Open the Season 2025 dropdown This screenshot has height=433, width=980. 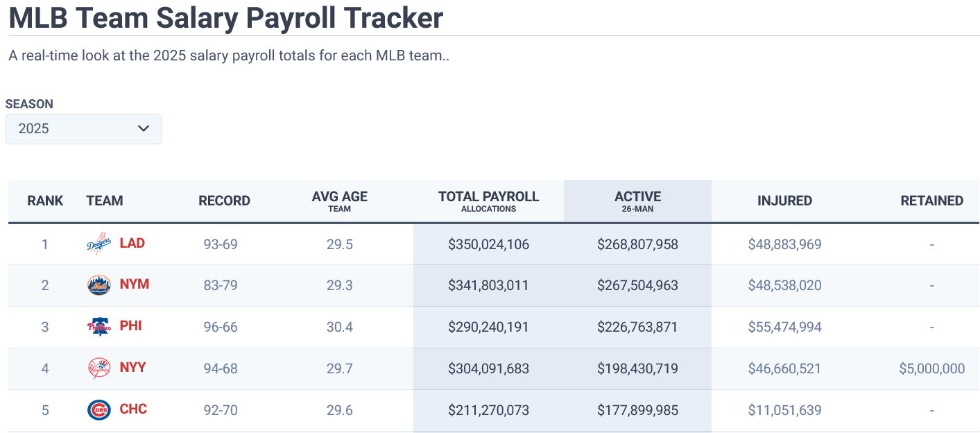coord(83,129)
